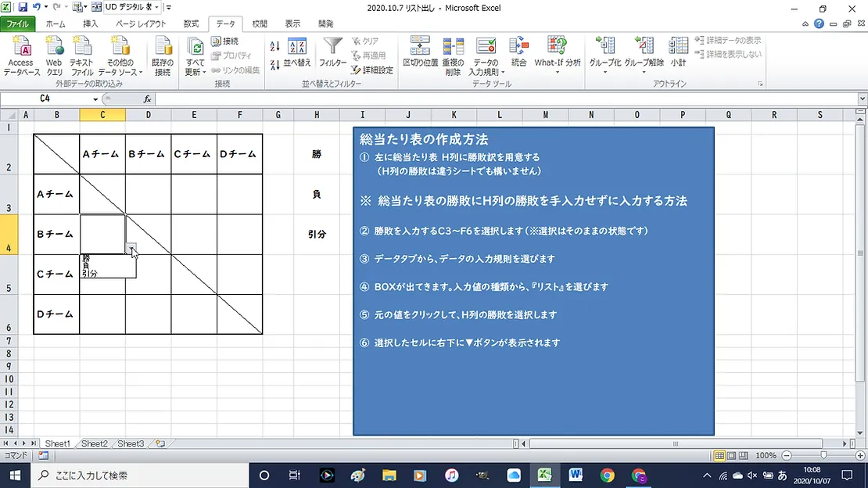The height and width of the screenshot is (488, 868).
Task: Click the Text to Columns (区切り位置) icon
Action: 420,48
